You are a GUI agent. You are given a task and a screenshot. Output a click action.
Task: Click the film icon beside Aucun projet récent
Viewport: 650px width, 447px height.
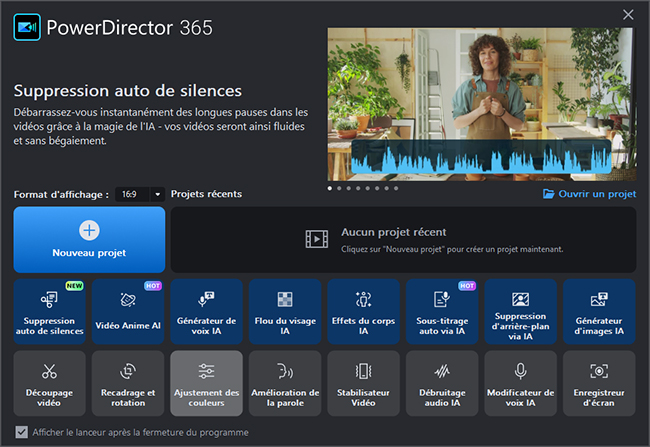click(x=317, y=239)
